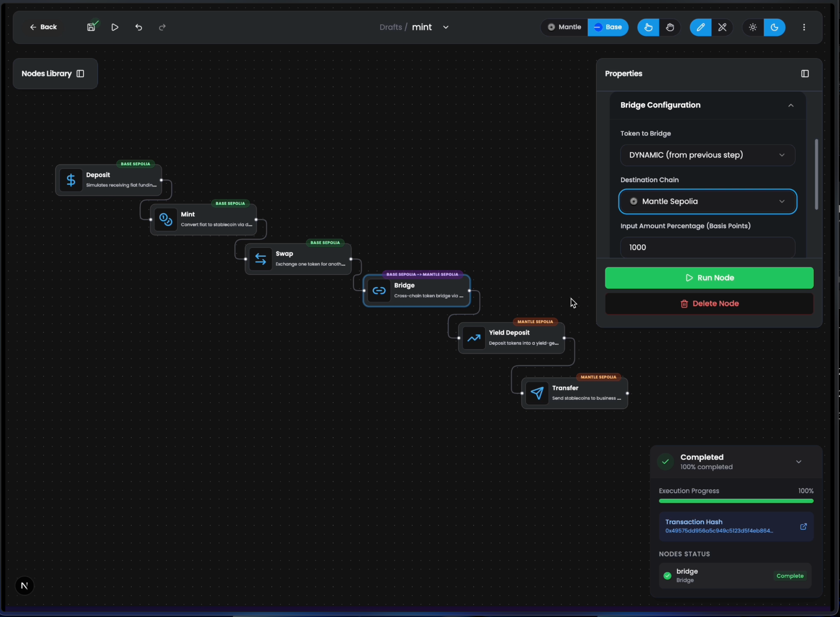
Task: Collapse the Nodes Library panel
Action: [x=80, y=74]
